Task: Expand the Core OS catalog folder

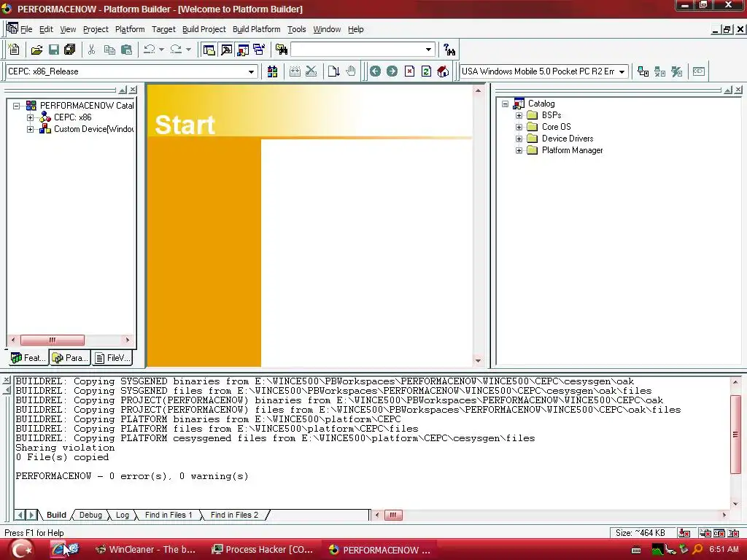Action: point(519,127)
